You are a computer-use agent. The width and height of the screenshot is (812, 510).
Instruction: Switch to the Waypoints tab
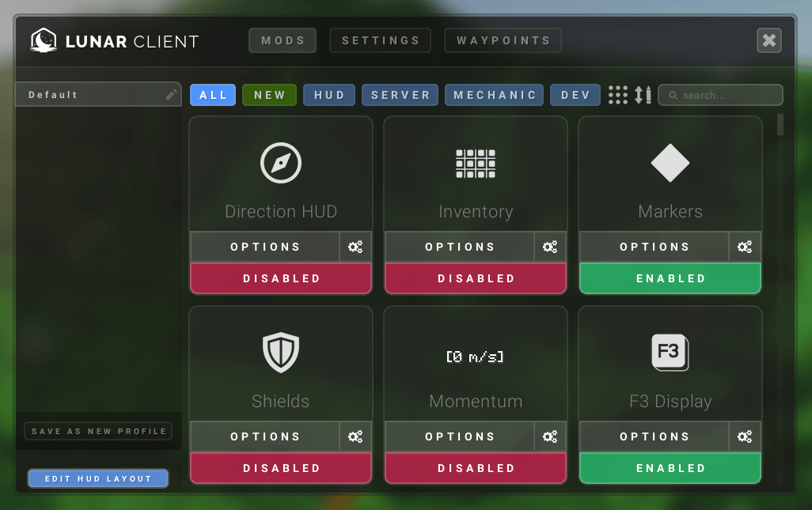pyautogui.click(x=503, y=40)
